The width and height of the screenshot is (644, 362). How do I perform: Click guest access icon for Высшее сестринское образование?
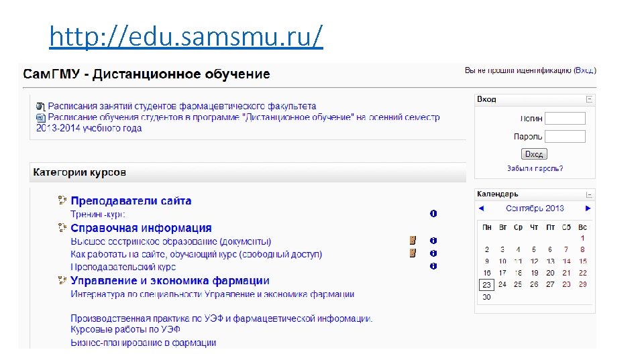413,241
